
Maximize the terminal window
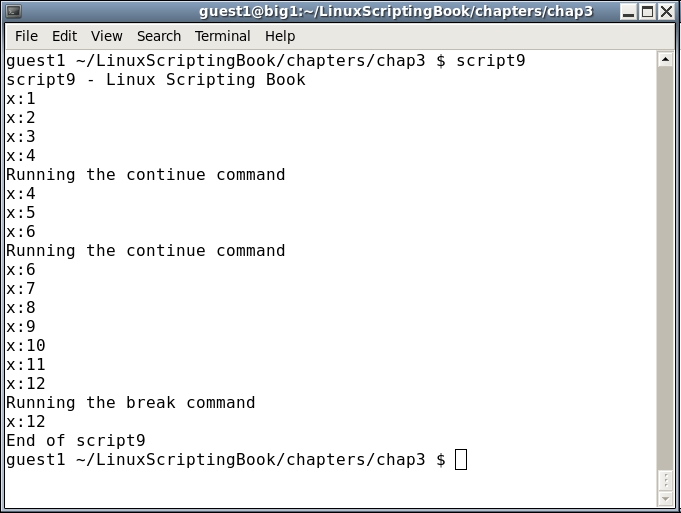click(647, 12)
